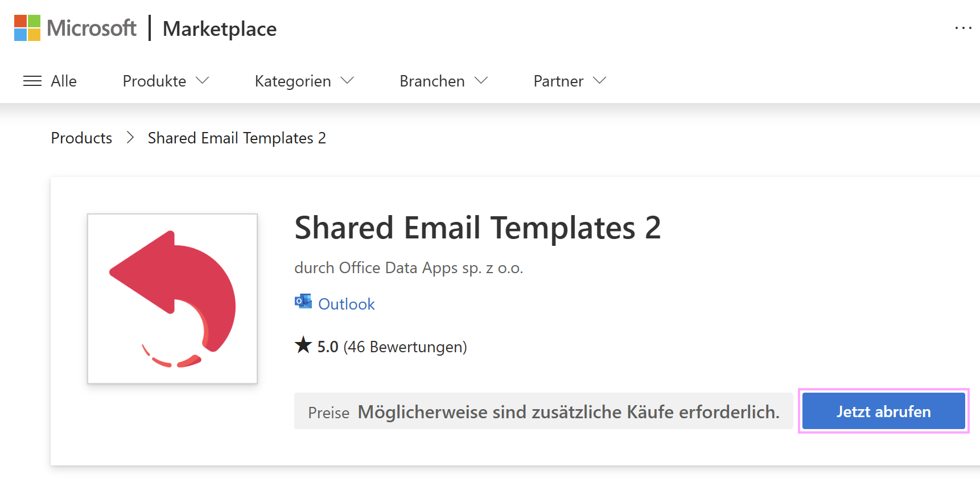The height and width of the screenshot is (478, 980).
Task: Click the Jetzt abrufen button
Action: pos(883,411)
